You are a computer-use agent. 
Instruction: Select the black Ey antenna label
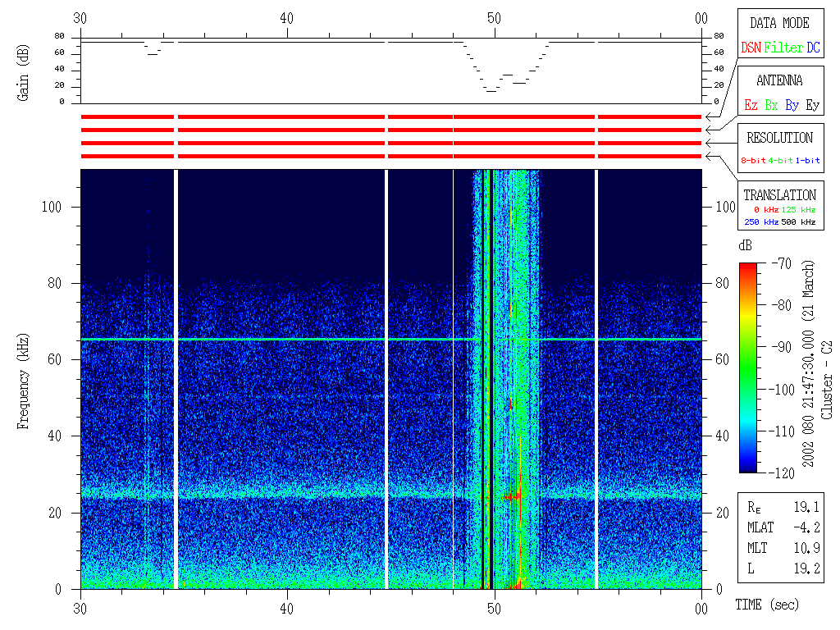pyautogui.click(x=812, y=106)
